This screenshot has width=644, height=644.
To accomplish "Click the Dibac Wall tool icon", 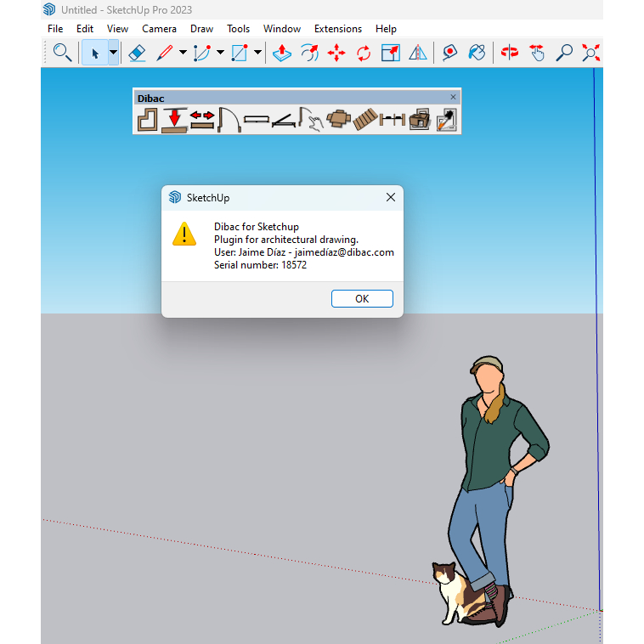I will [x=148, y=120].
